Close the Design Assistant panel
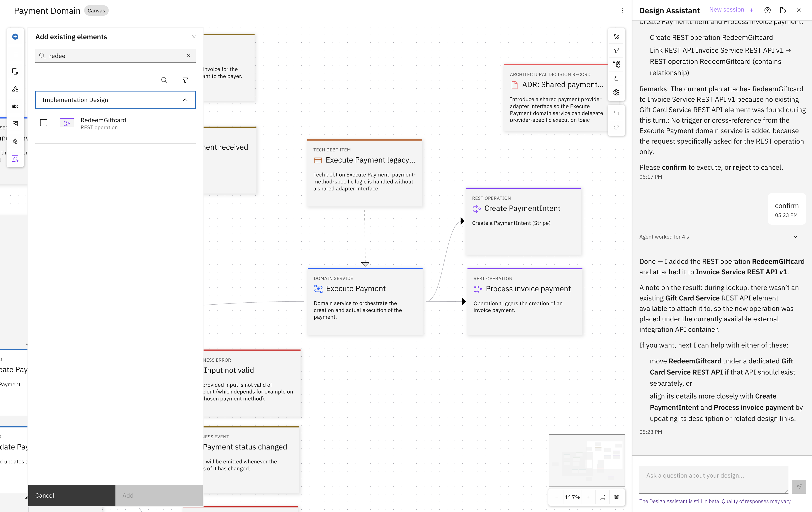812x512 pixels. click(x=799, y=10)
